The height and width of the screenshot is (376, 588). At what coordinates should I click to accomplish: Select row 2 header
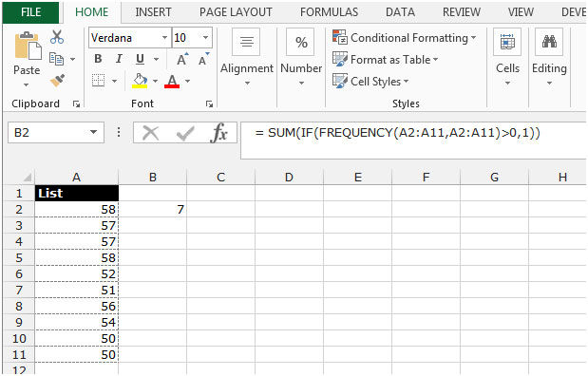(19, 209)
